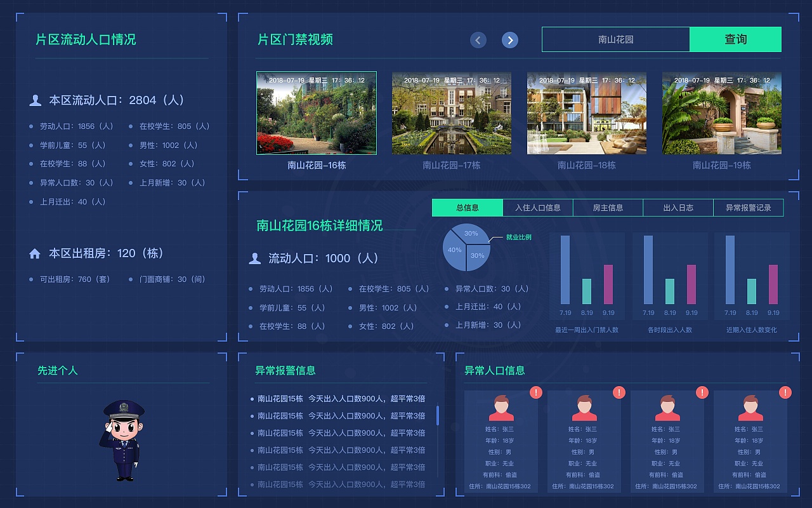Click the 9.19 bar in 最近一周出入门禁人数 chart
This screenshot has height=508, width=812.
610,286
